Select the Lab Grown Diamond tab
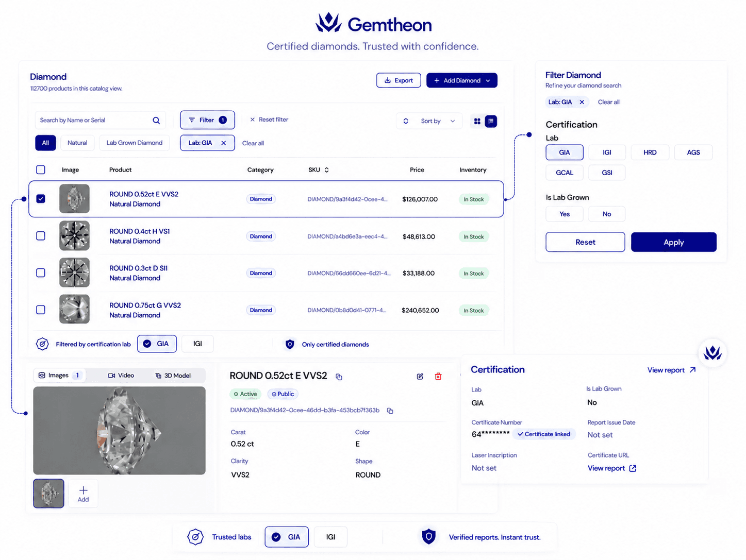This screenshot has height=560, width=746. coord(135,143)
